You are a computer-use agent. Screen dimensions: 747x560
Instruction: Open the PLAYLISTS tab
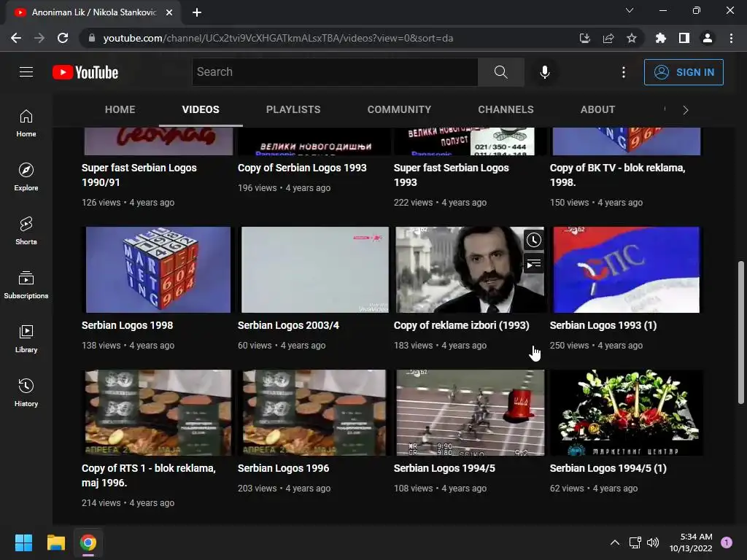click(x=293, y=109)
